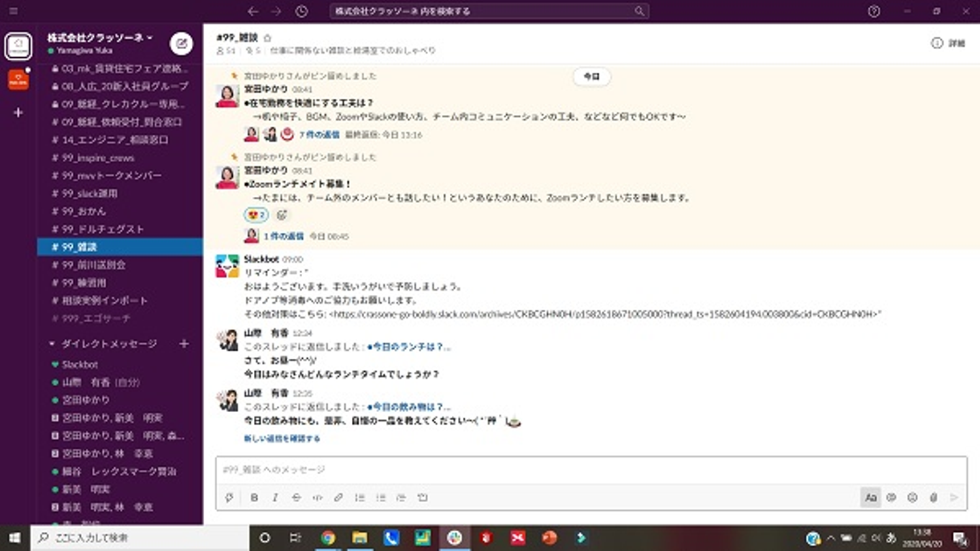The width and height of the screenshot is (980, 551).
Task: Apply strikethrough formatting in the composer
Action: point(296,498)
